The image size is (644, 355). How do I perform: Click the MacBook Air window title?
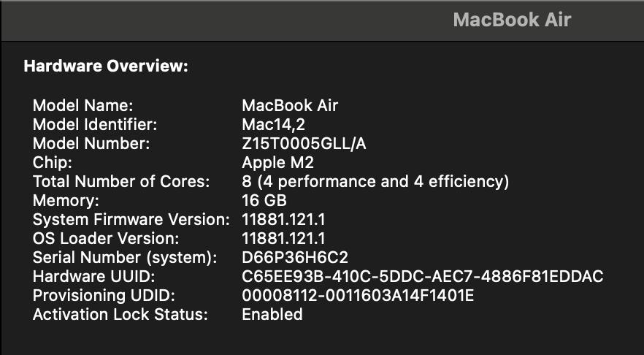click(x=512, y=20)
